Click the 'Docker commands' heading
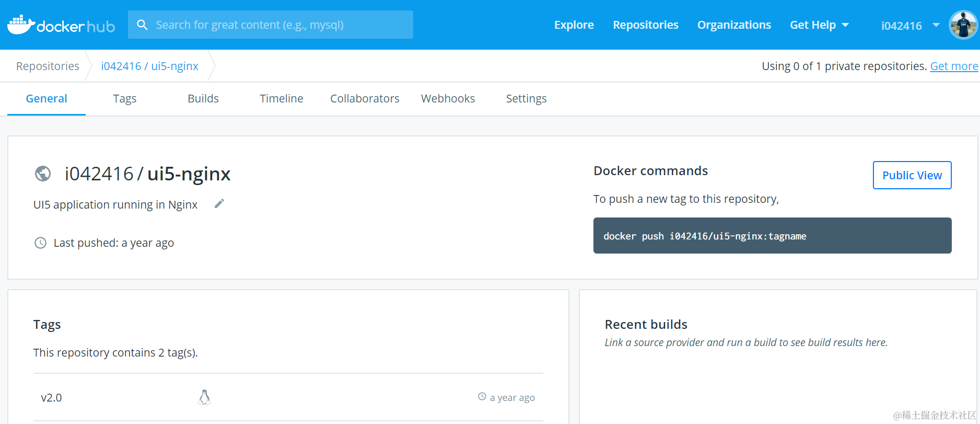980x424 pixels. pos(650,170)
